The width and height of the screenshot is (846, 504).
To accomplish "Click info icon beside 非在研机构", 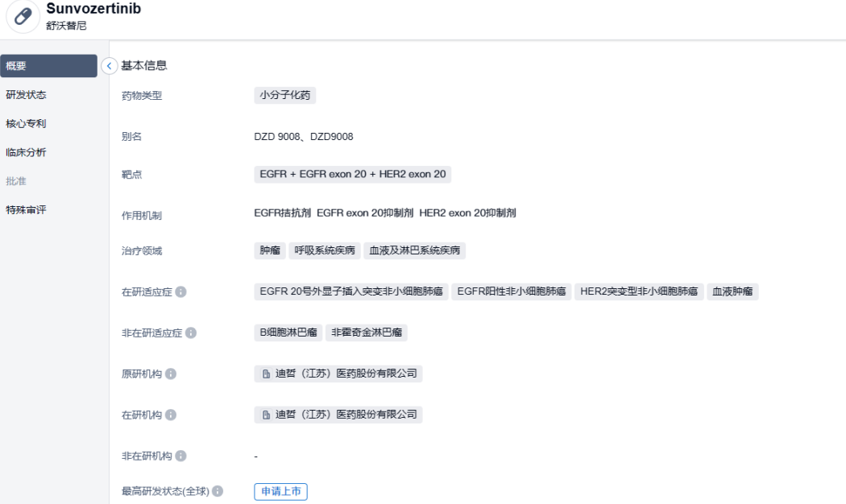I will [181, 456].
